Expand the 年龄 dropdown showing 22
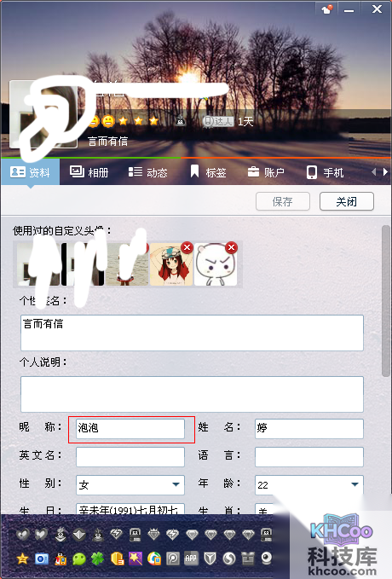 (309, 484)
